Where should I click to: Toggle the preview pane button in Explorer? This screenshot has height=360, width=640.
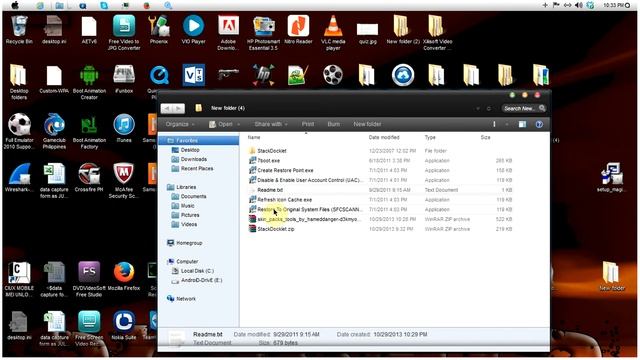pos(522,124)
